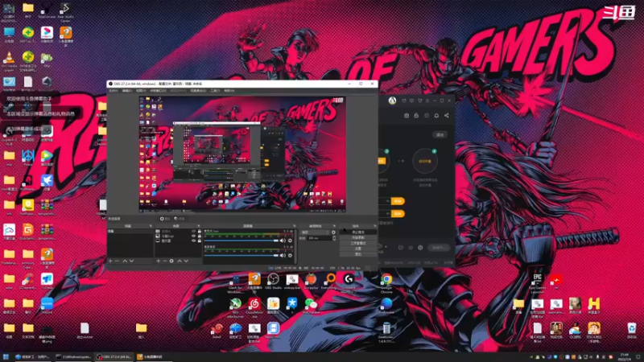The width and height of the screenshot is (644, 362).
Task: Remove selected scene with minus icon
Action: [117, 261]
